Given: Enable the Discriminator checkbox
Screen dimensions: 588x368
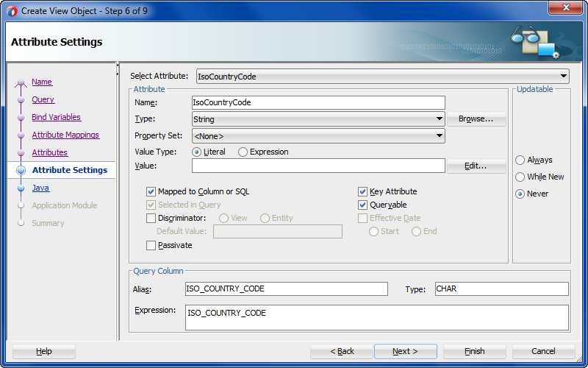Looking at the screenshot, I should pos(151,218).
